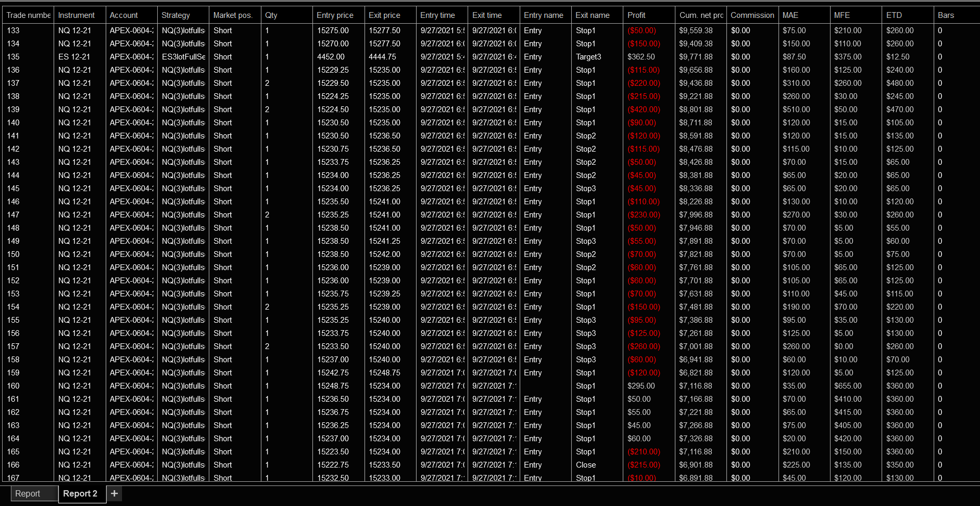Viewport: 980px width, 506px height.
Task: Click MAE value $510.00 in trade 139
Action: 796,110
